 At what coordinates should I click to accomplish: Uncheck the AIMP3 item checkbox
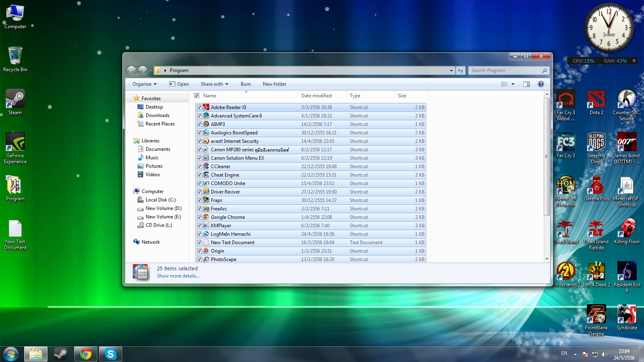(x=199, y=124)
